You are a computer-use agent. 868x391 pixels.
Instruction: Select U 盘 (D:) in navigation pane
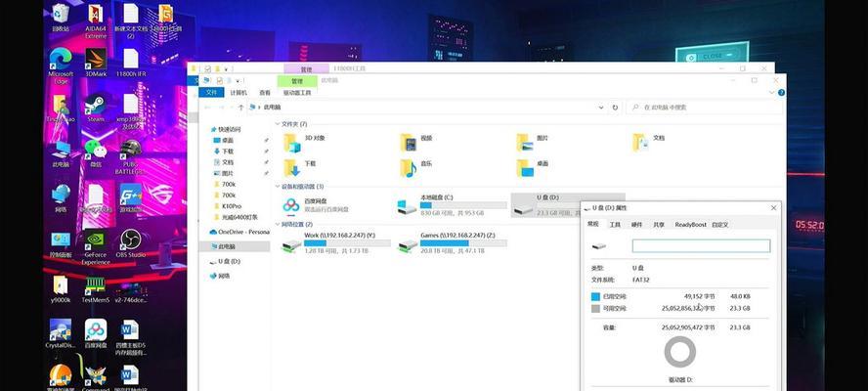point(229,261)
